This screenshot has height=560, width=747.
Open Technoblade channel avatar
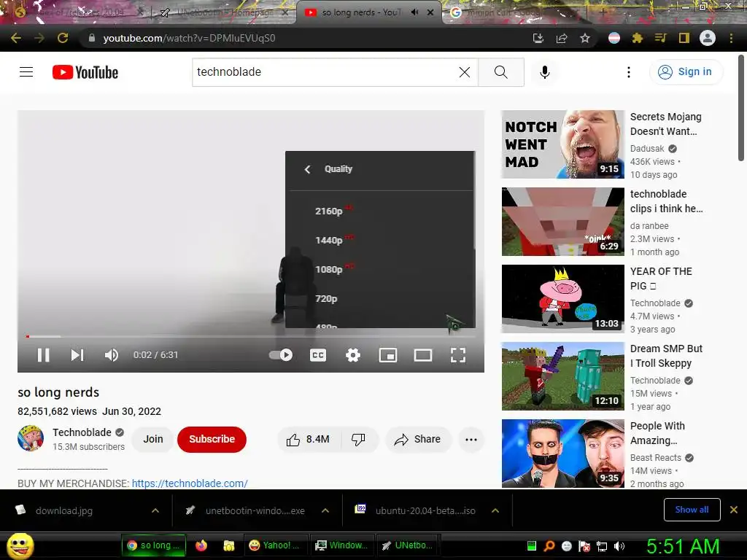(31, 438)
